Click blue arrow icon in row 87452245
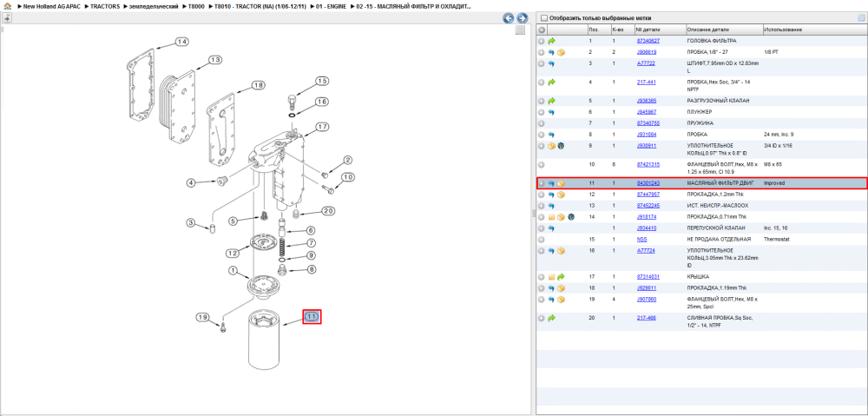This screenshot has height=416, width=868. tap(551, 206)
